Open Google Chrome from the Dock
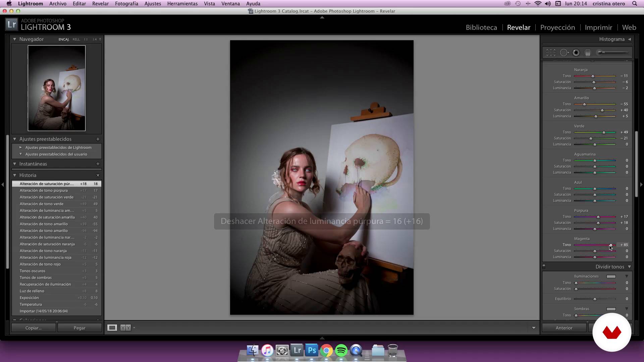Image resolution: width=644 pixels, height=362 pixels. [326, 351]
